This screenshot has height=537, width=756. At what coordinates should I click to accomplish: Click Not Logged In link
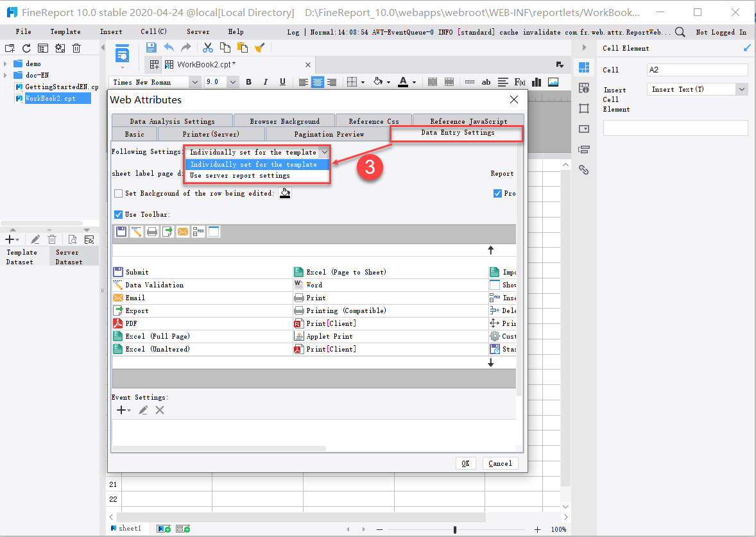point(721,32)
